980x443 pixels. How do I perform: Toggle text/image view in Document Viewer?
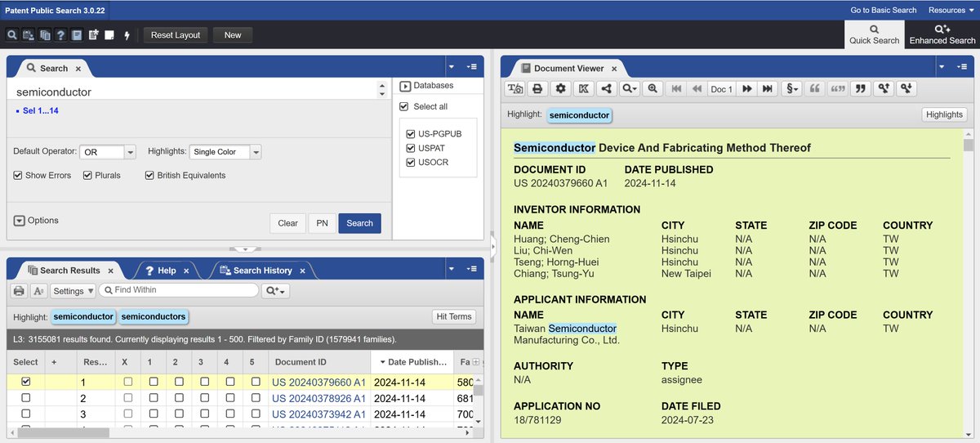point(514,88)
